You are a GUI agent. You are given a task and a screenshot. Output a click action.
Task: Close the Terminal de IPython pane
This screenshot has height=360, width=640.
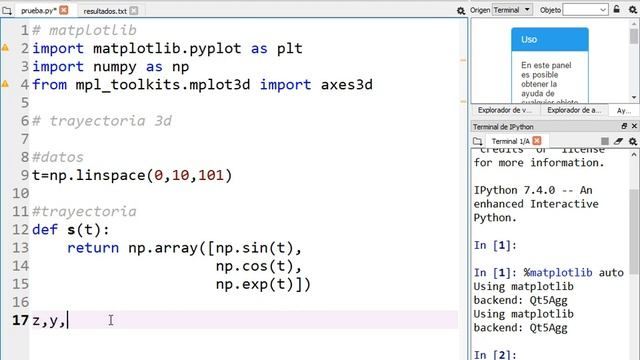(634, 126)
